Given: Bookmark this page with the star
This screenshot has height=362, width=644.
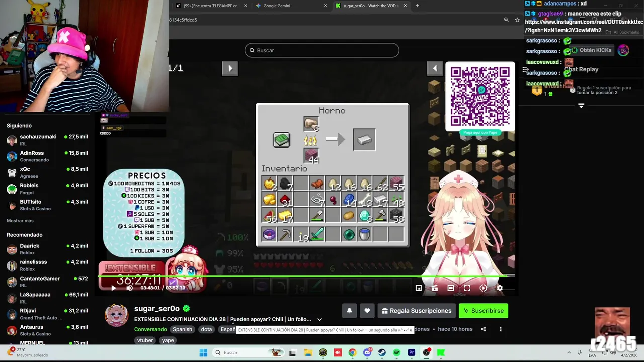Looking at the screenshot, I should coord(517,20).
